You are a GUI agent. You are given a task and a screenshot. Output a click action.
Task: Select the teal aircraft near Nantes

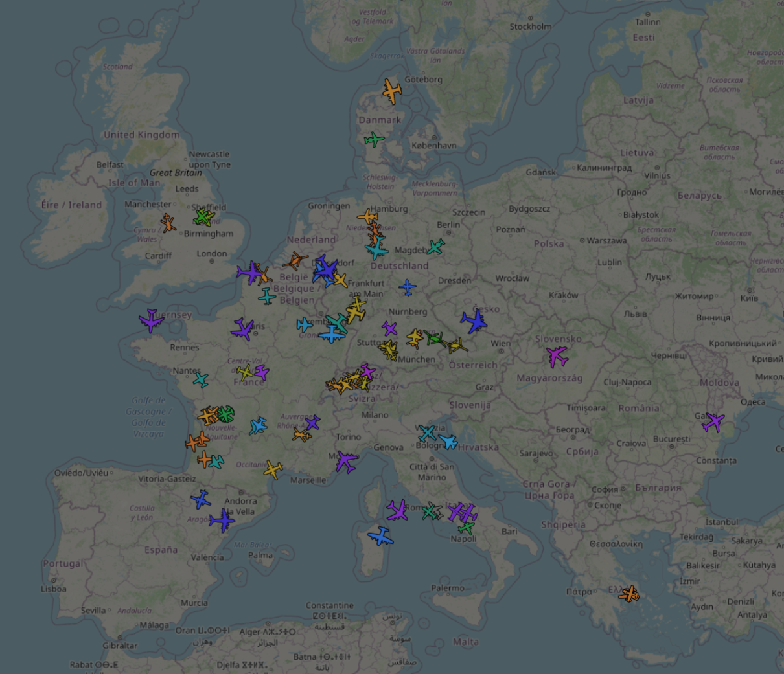[201, 379]
